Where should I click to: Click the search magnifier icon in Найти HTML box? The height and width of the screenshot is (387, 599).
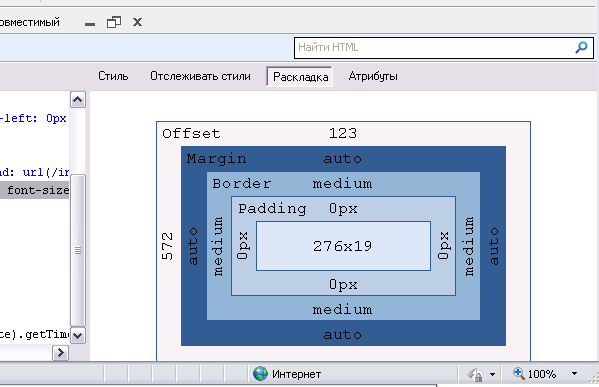(581, 47)
